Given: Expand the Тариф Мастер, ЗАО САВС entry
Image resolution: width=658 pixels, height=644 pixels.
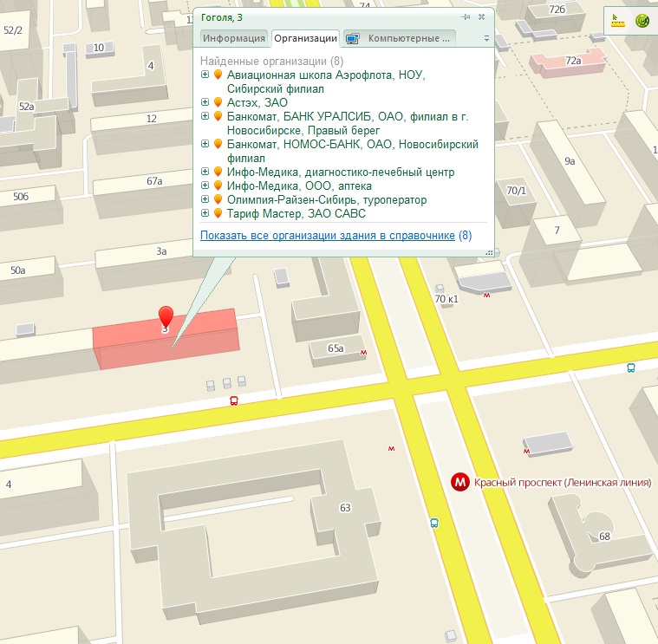Looking at the screenshot, I should pos(205,213).
